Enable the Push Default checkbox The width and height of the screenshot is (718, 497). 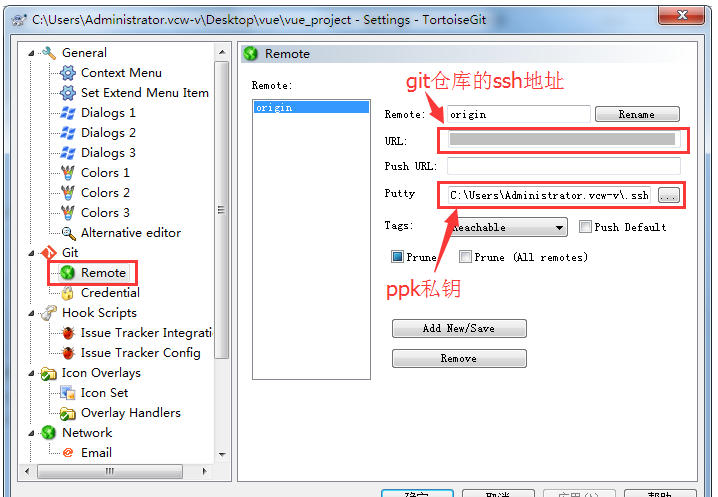[x=585, y=227]
